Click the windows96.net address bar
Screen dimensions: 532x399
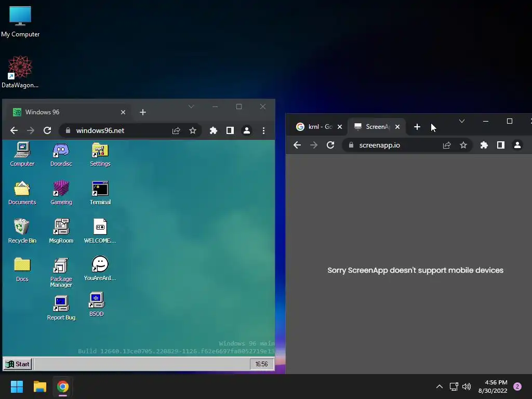click(130, 130)
